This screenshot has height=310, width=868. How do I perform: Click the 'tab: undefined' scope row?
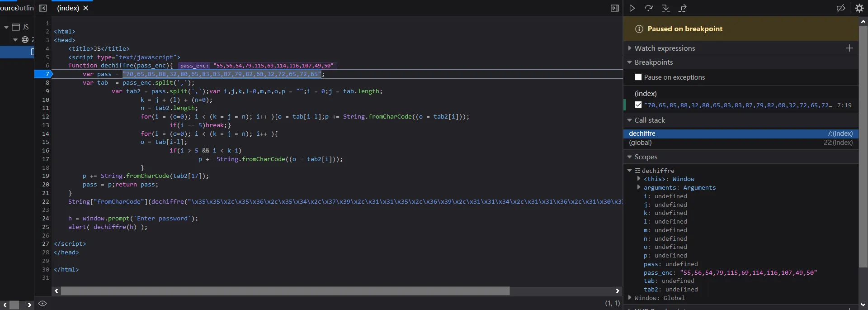[669, 281]
